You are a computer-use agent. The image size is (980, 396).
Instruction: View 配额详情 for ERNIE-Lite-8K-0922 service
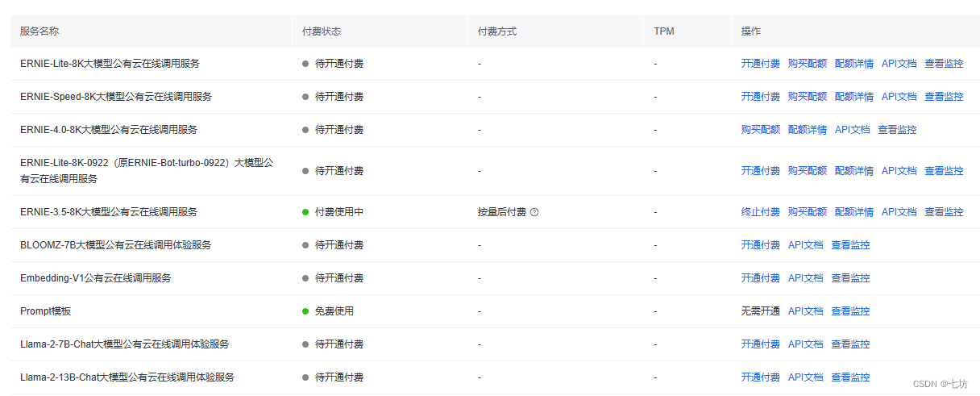[x=854, y=171]
